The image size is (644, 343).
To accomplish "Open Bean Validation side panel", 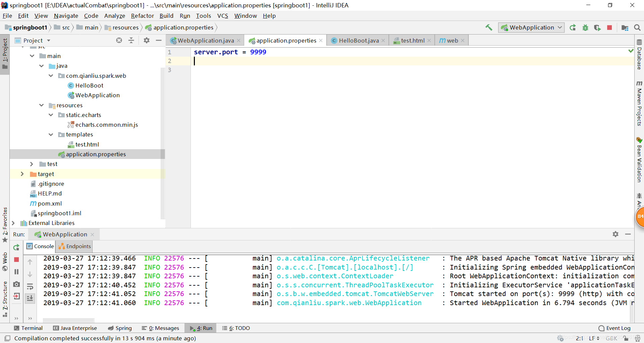I will [639, 160].
